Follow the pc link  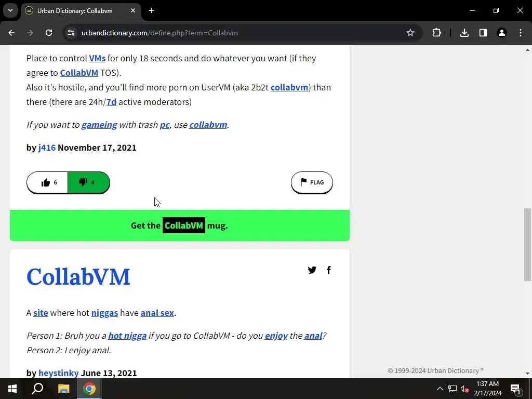[x=165, y=125]
